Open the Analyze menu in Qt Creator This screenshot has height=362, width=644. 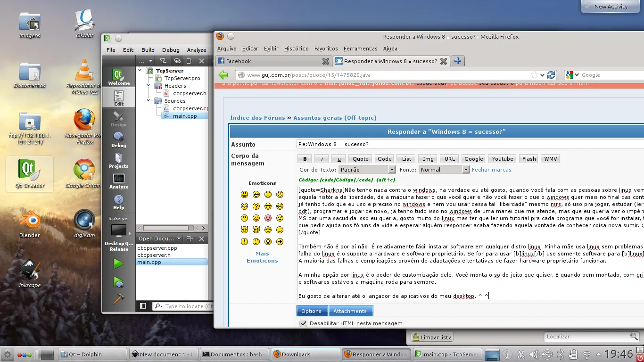pos(197,50)
